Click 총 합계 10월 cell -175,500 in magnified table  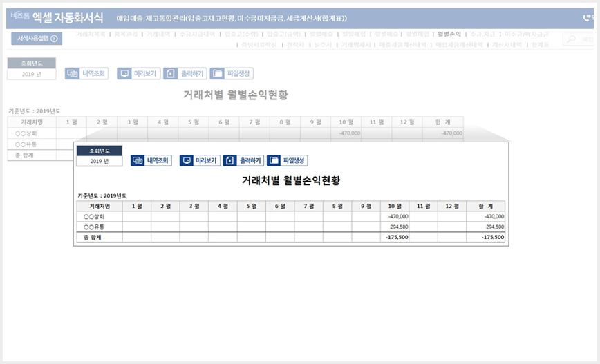[395, 237]
